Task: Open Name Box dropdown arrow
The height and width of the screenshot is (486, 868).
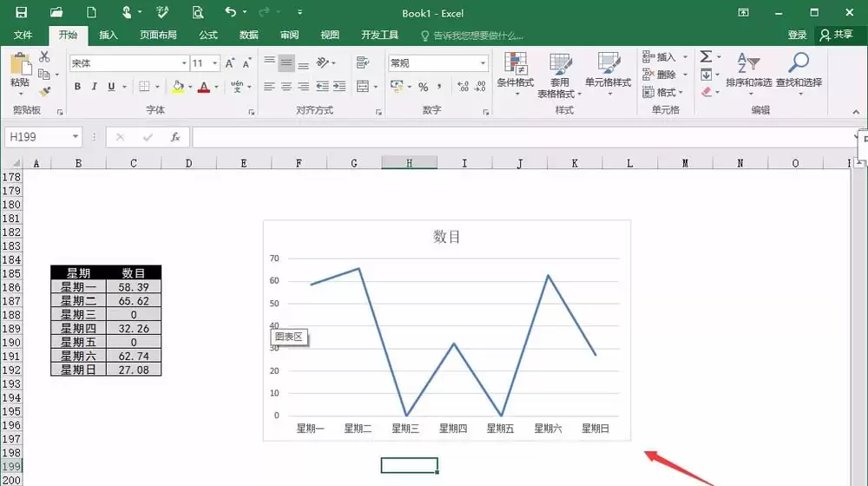Action: tap(76, 137)
